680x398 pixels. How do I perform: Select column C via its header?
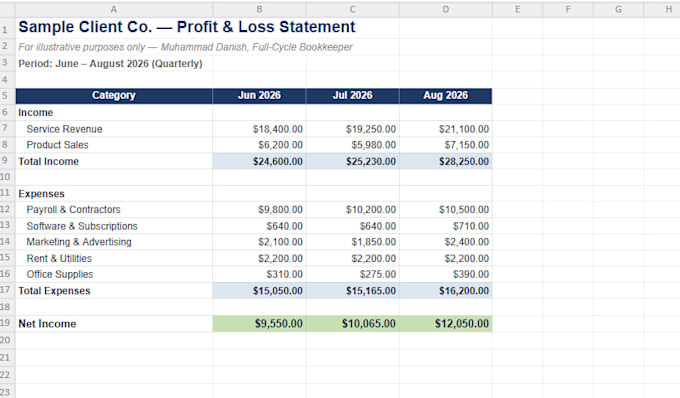click(x=352, y=9)
